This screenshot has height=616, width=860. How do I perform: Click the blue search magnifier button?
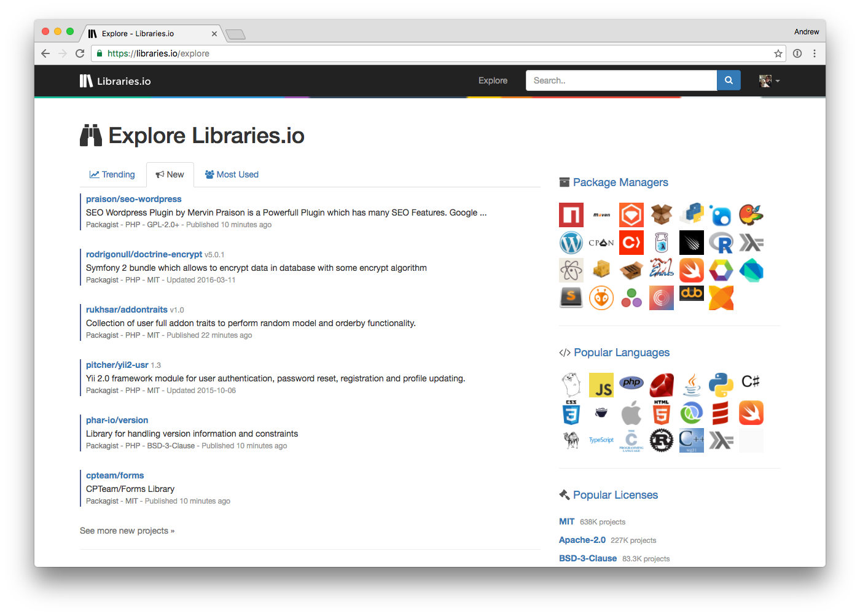point(729,80)
